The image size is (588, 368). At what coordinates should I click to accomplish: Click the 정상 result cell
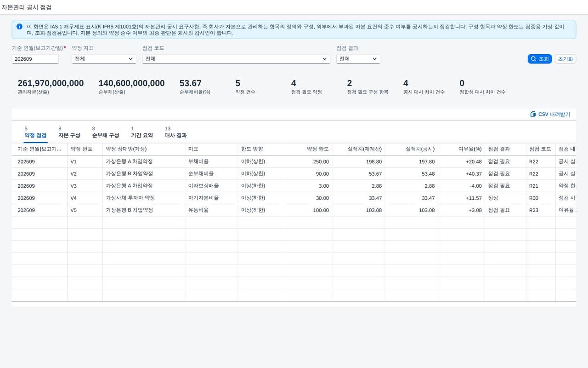point(505,198)
